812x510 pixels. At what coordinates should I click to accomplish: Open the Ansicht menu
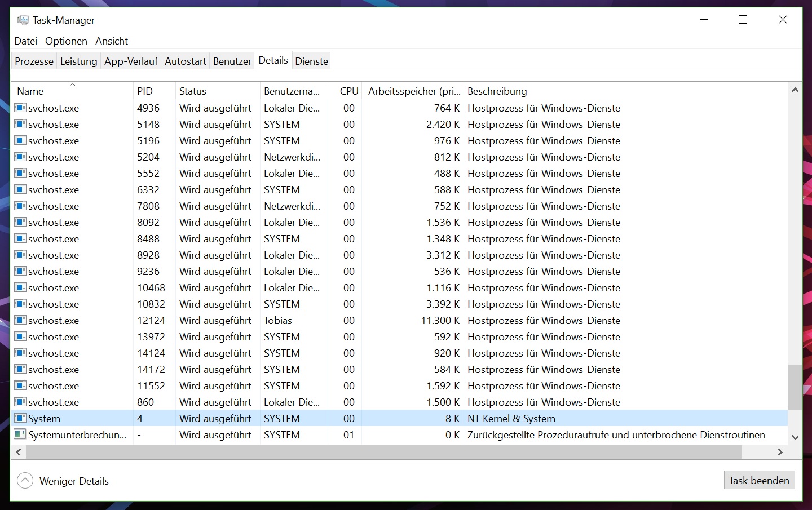[112, 41]
